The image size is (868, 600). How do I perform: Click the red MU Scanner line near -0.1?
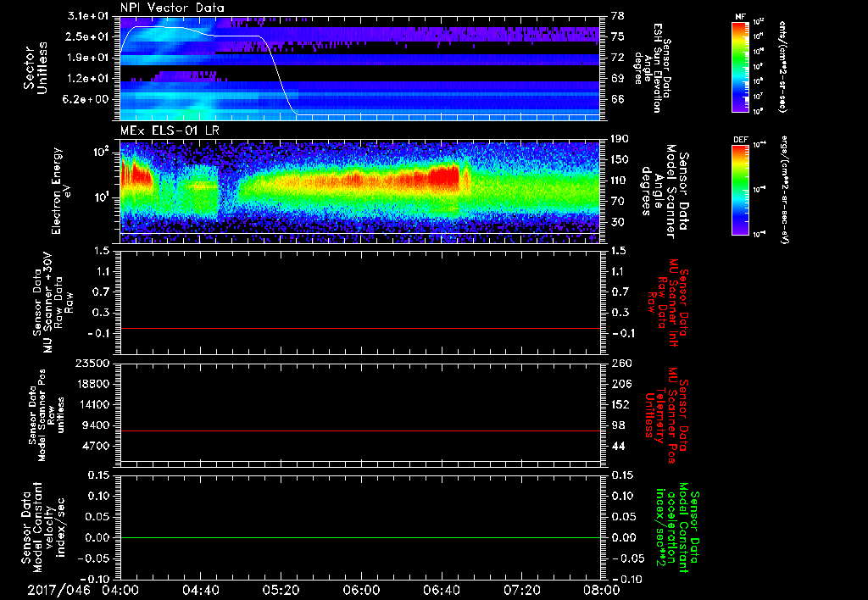360,328
